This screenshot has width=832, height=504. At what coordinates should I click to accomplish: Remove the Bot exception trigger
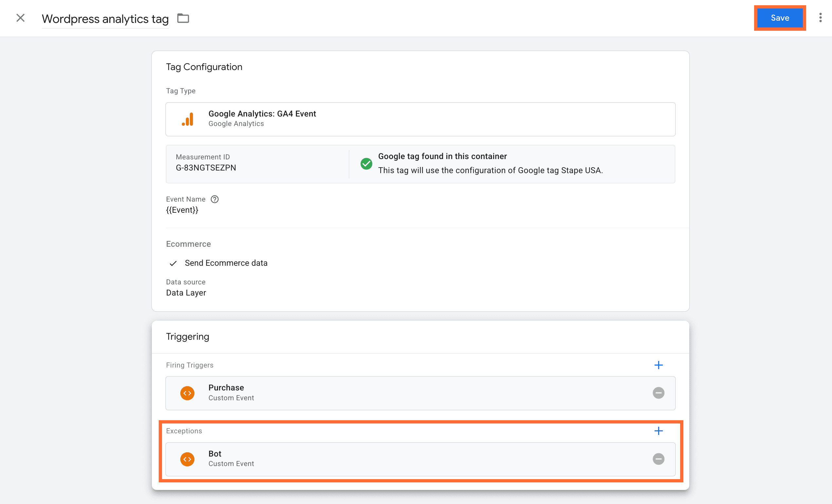[x=658, y=459]
